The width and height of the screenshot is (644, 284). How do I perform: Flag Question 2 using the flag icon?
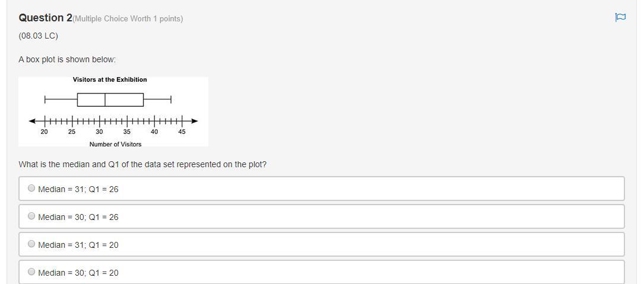(620, 17)
